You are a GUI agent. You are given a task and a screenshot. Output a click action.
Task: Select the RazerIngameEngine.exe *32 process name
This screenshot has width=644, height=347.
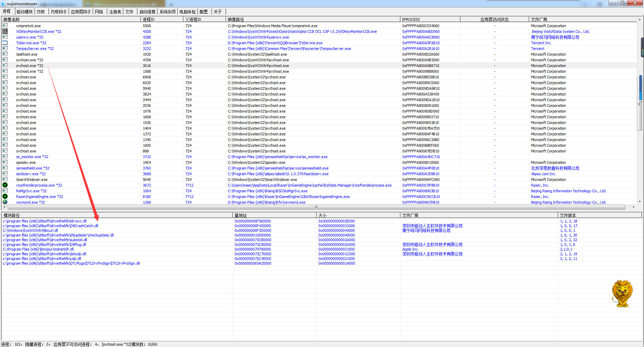40,197
